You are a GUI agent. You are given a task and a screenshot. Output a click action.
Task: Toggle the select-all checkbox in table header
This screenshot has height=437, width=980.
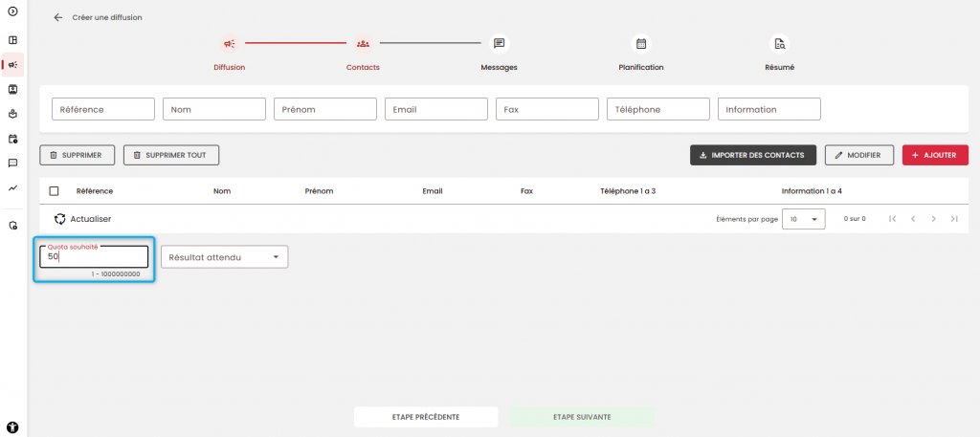(54, 191)
